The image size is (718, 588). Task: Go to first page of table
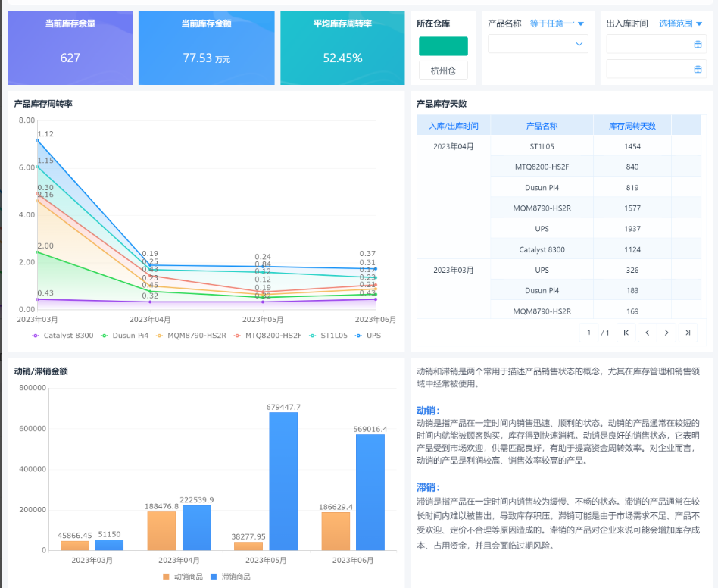point(626,333)
